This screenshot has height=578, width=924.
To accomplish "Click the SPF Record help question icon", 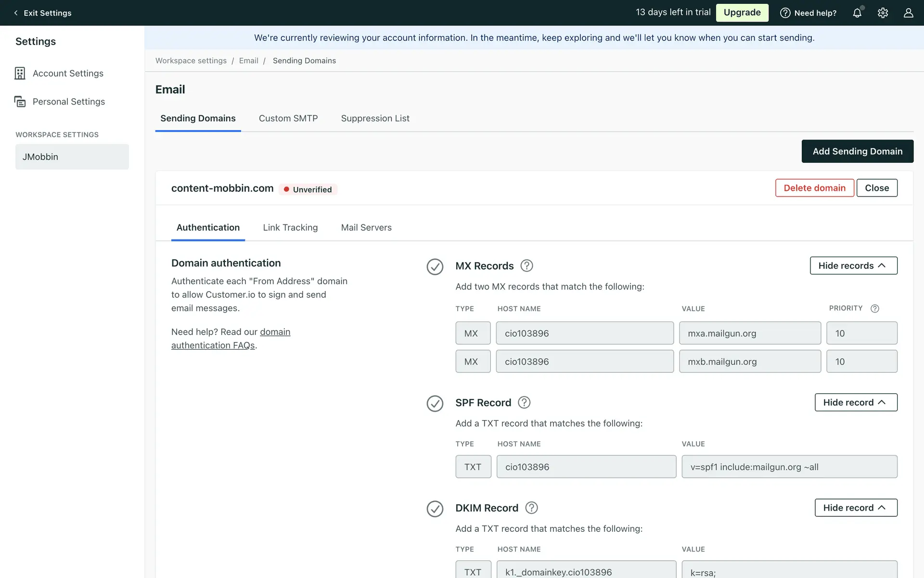I will 524,403.
